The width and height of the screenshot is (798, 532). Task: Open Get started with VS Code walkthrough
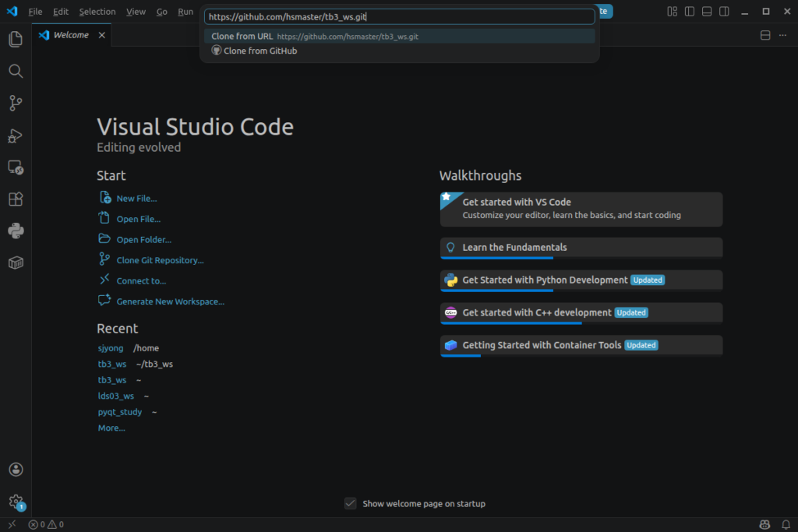coord(581,209)
